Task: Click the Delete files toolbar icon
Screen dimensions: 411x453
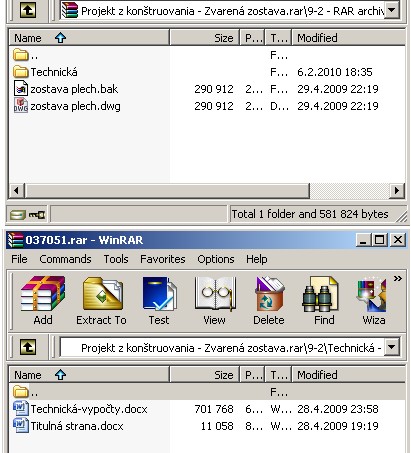Action: pos(269,300)
